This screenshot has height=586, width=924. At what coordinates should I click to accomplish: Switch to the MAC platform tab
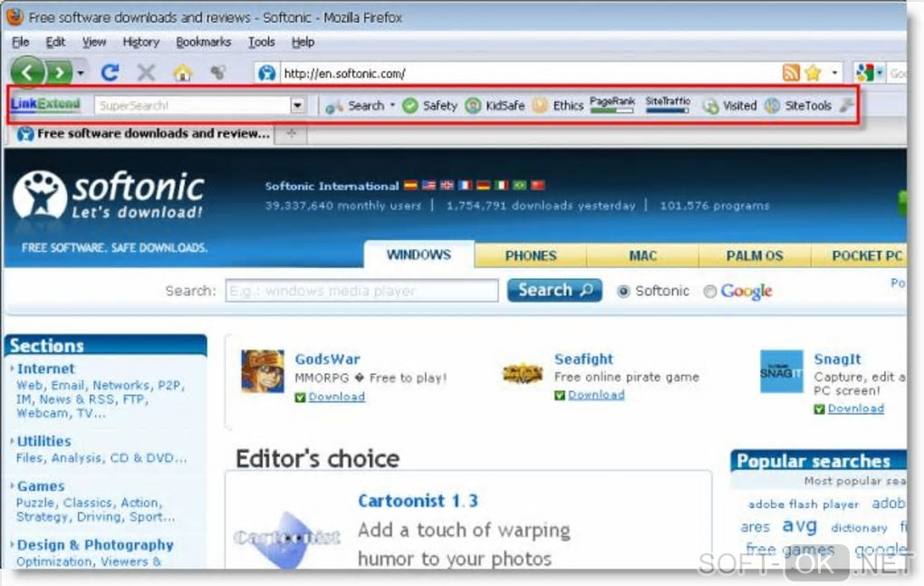(642, 255)
